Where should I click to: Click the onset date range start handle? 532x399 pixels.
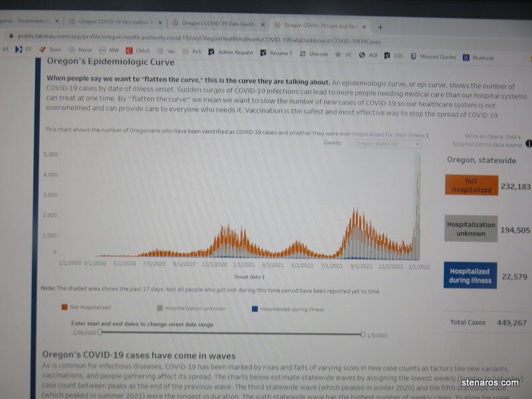click(100, 332)
